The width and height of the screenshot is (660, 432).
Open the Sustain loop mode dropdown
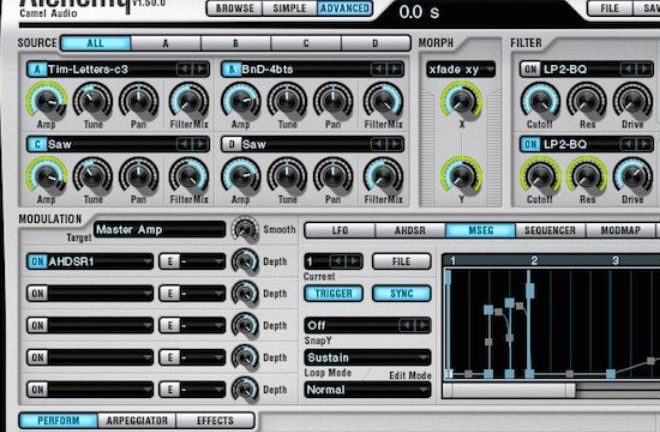(367, 357)
